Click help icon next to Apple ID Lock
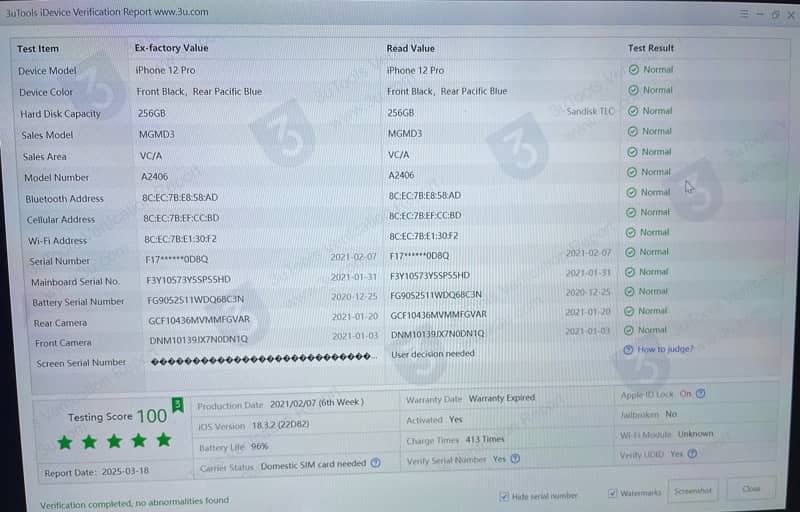Screen dimensions: 800x512 [701, 393]
